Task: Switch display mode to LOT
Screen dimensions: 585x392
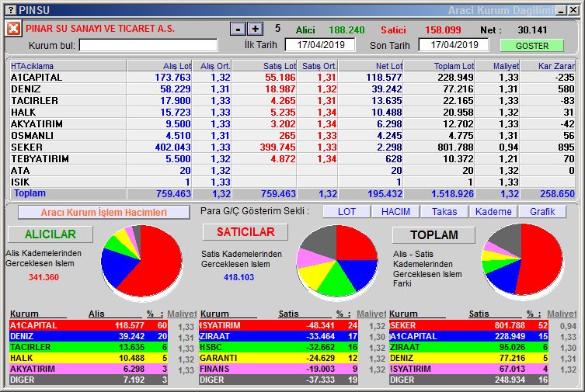Action: (x=346, y=212)
